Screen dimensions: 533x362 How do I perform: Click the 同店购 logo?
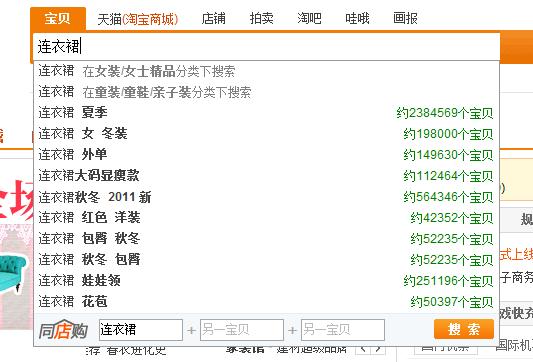[x=63, y=330]
